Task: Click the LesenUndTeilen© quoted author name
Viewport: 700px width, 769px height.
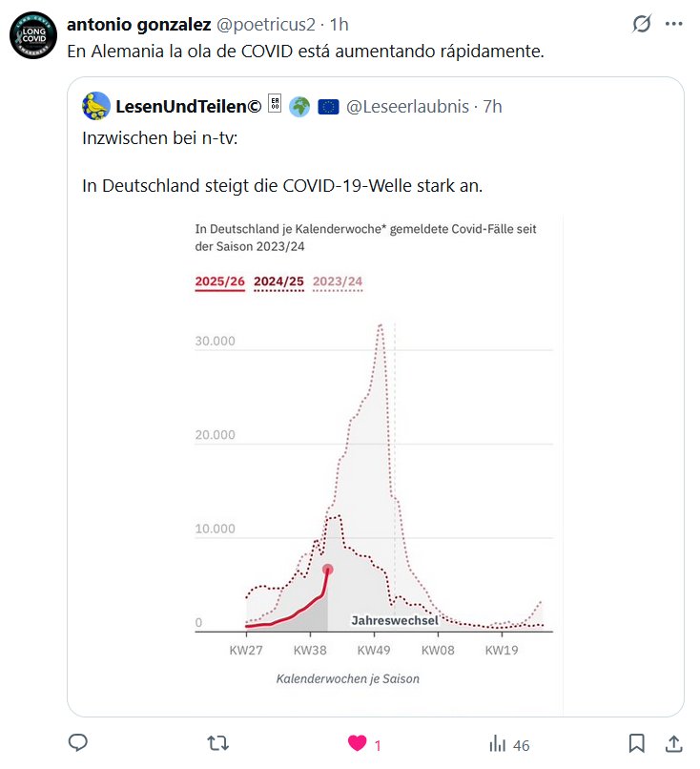Action: click(x=188, y=107)
